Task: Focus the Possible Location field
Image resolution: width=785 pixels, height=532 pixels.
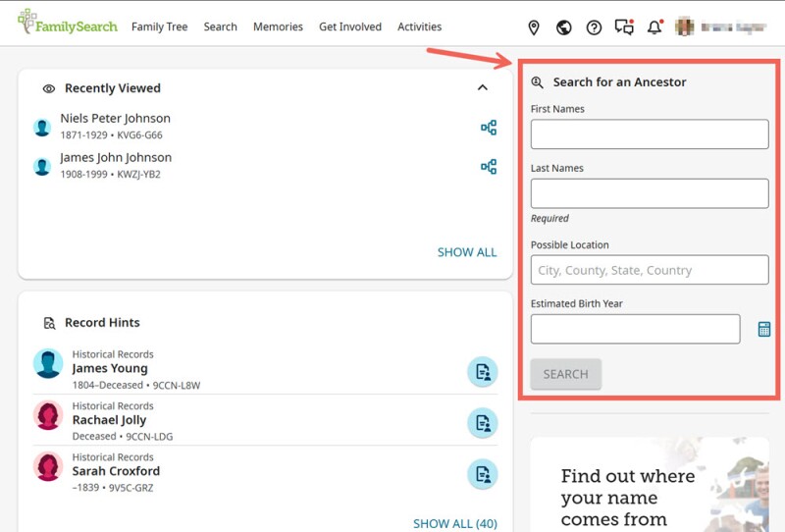Action: tap(650, 270)
